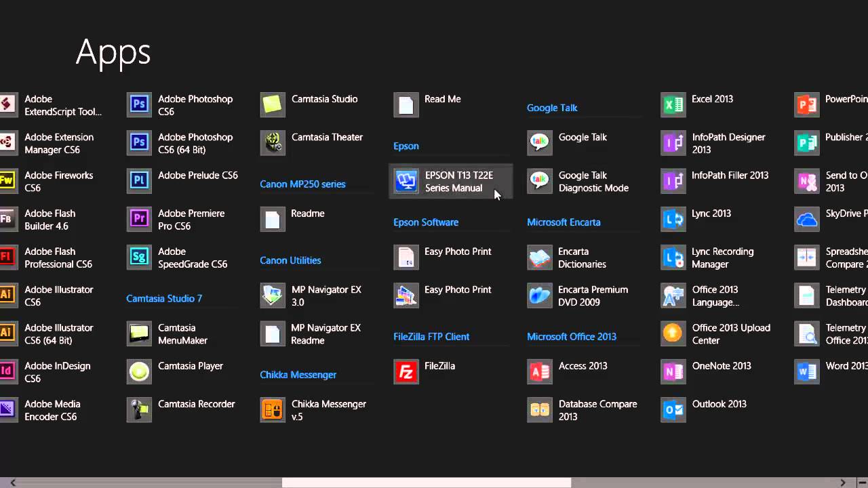The width and height of the screenshot is (868, 488).
Task: Click the scrollbar right arrow
Action: click(843, 483)
